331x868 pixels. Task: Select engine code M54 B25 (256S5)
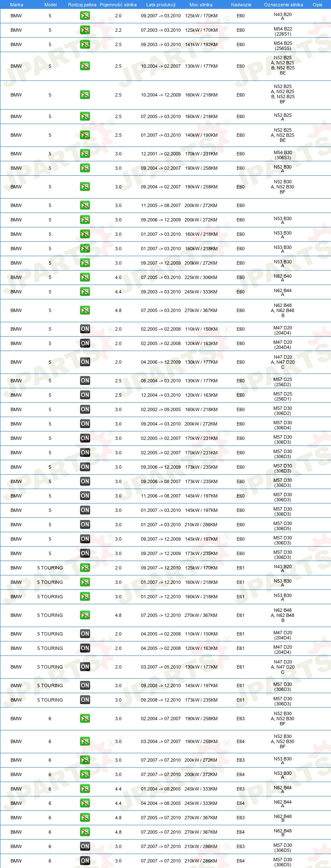pyautogui.click(x=283, y=46)
